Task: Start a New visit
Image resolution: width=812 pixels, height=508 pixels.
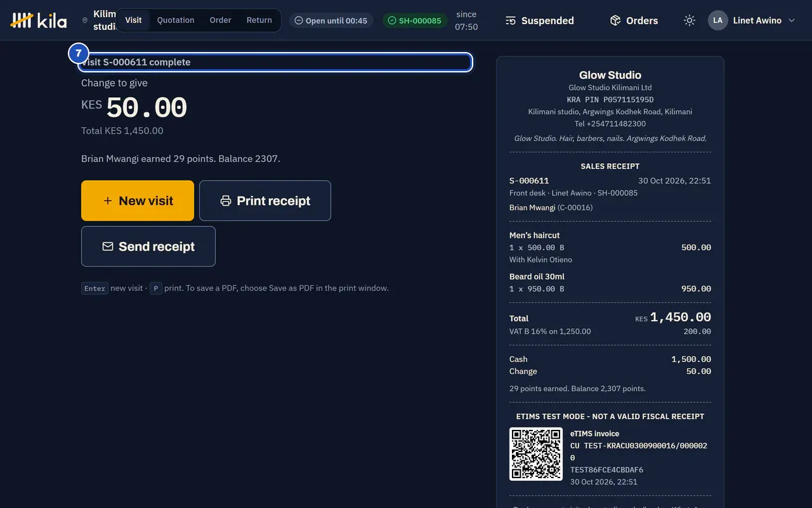Action: [138, 201]
